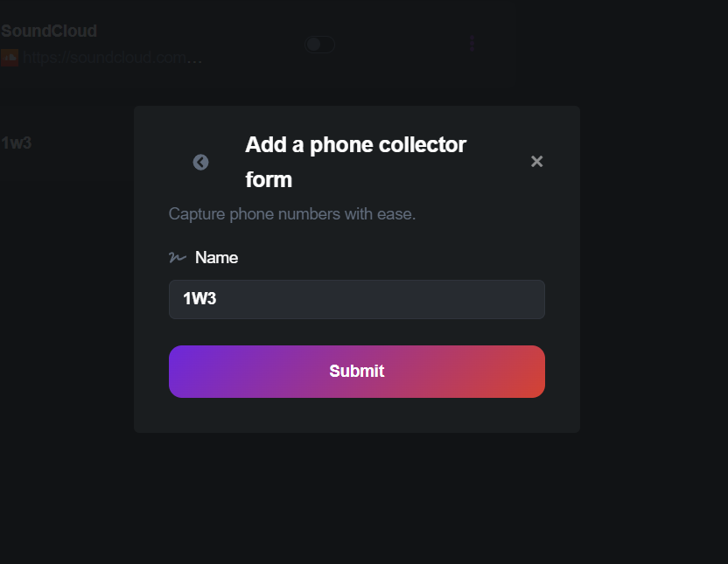Click the SoundCloud favicon icon

pyautogui.click(x=10, y=58)
